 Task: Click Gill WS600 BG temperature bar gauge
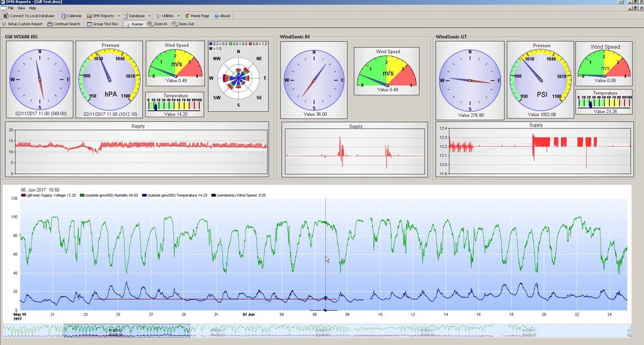175,104
